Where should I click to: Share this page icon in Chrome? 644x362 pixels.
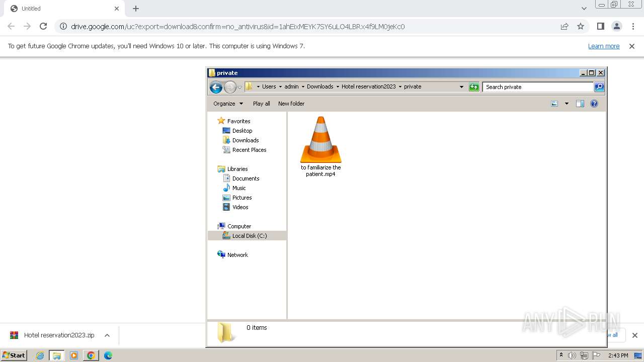tap(565, 26)
